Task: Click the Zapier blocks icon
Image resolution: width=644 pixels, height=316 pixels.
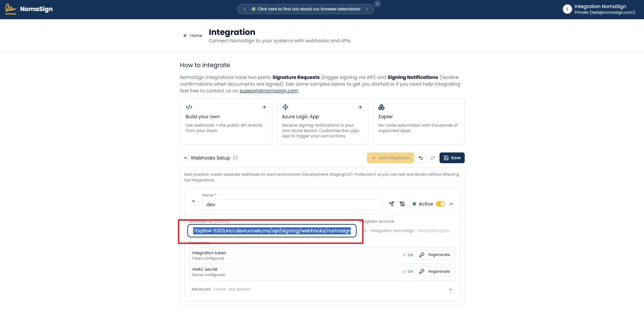Action: (x=381, y=107)
